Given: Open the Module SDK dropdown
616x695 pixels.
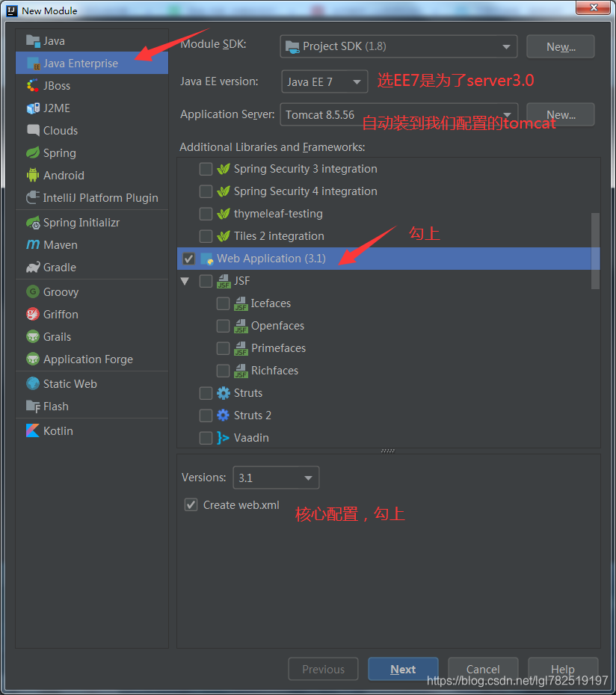Looking at the screenshot, I should point(398,46).
